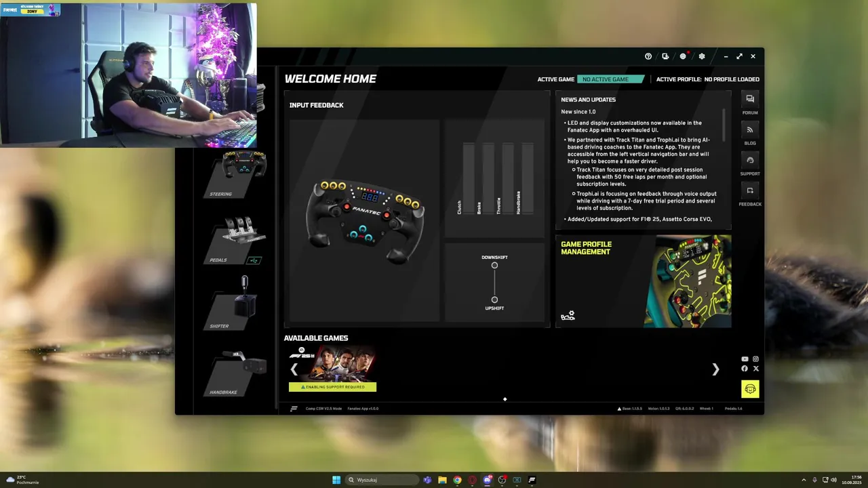Viewport: 868px width, 488px height.
Task: Click the 'WELCOME HOME' heading
Action: click(x=330, y=79)
